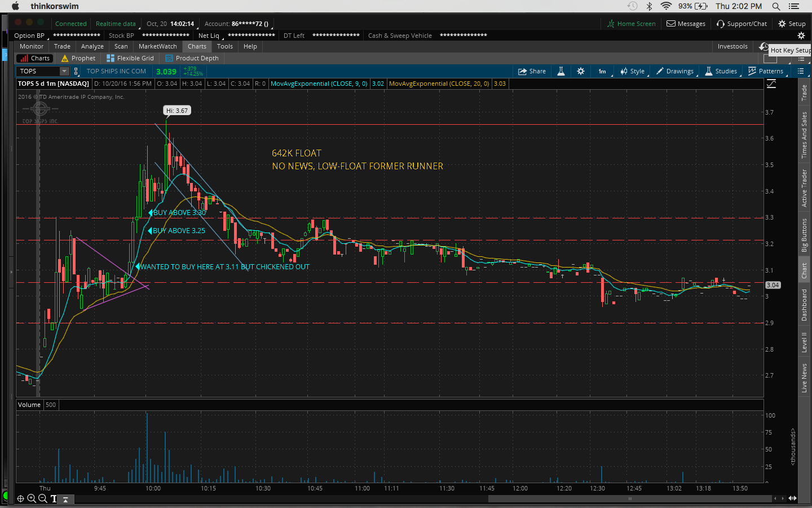Click the symbol link clipboard icon
This screenshot has height=508, width=812.
76,71
